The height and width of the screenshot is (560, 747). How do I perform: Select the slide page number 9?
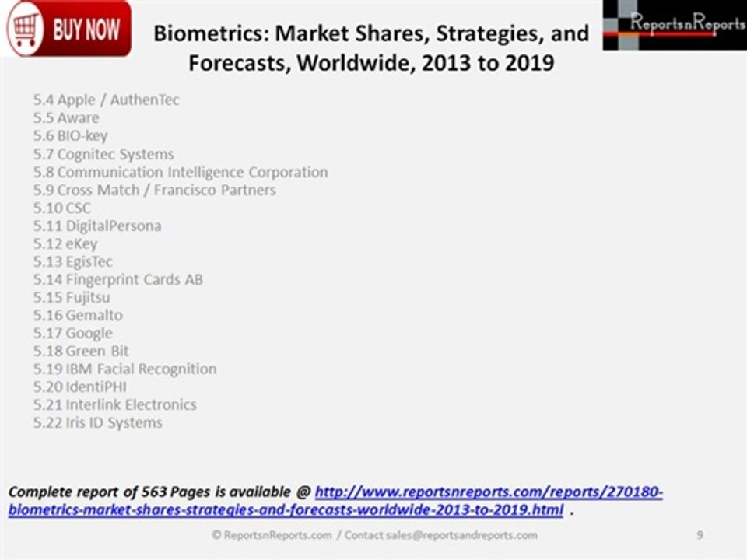tap(700, 535)
